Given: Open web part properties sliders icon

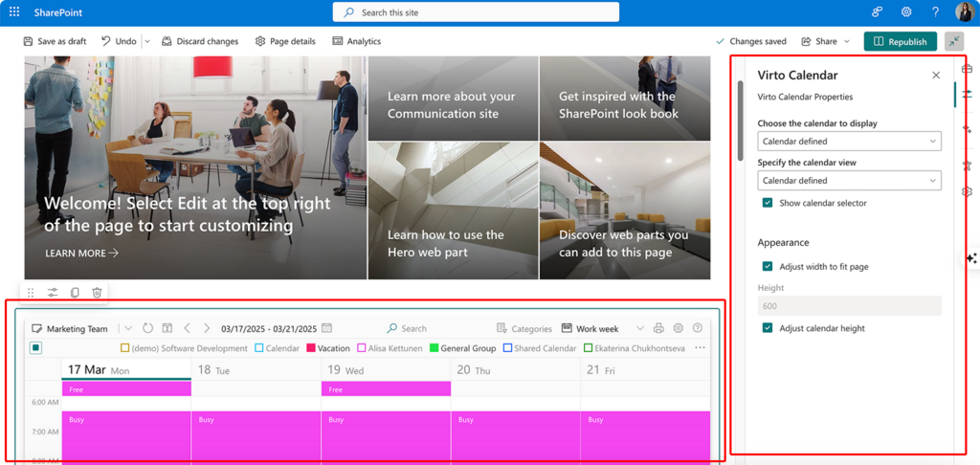Looking at the screenshot, I should [x=53, y=293].
